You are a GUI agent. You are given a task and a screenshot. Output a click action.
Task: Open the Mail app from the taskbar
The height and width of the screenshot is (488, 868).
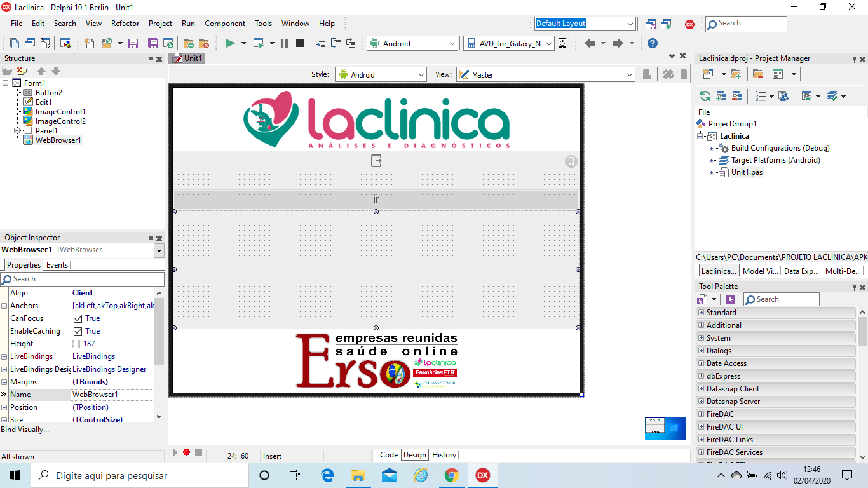[389, 475]
